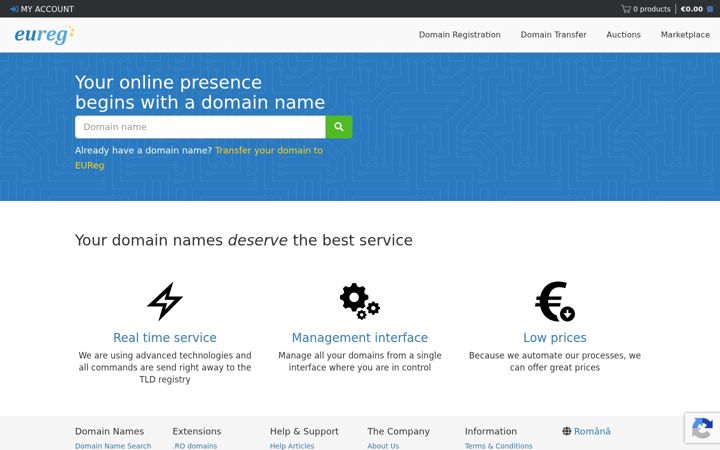The width and height of the screenshot is (720, 450).
Task: Click the login arrow icon beside MY ACCOUNT
Action: 14,9
